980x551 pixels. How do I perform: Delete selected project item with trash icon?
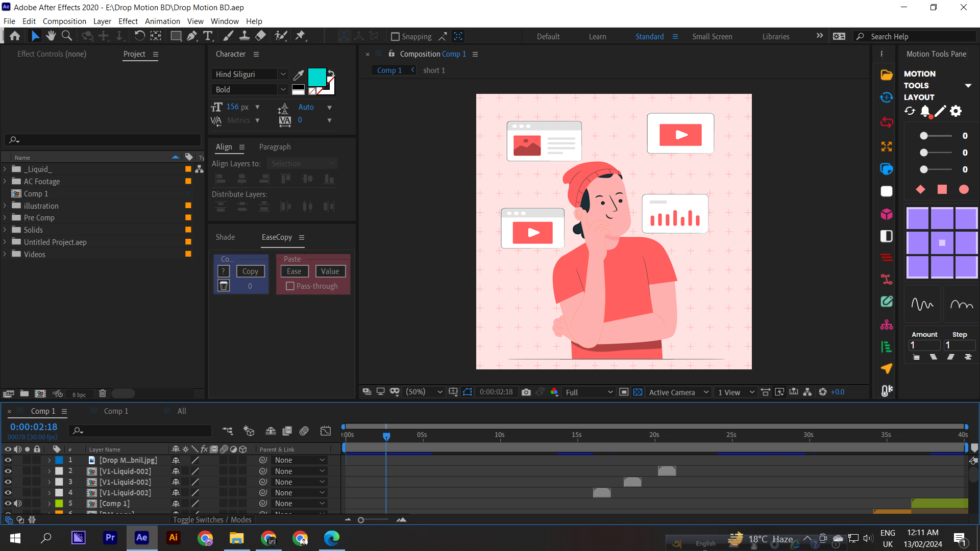pyautogui.click(x=103, y=393)
